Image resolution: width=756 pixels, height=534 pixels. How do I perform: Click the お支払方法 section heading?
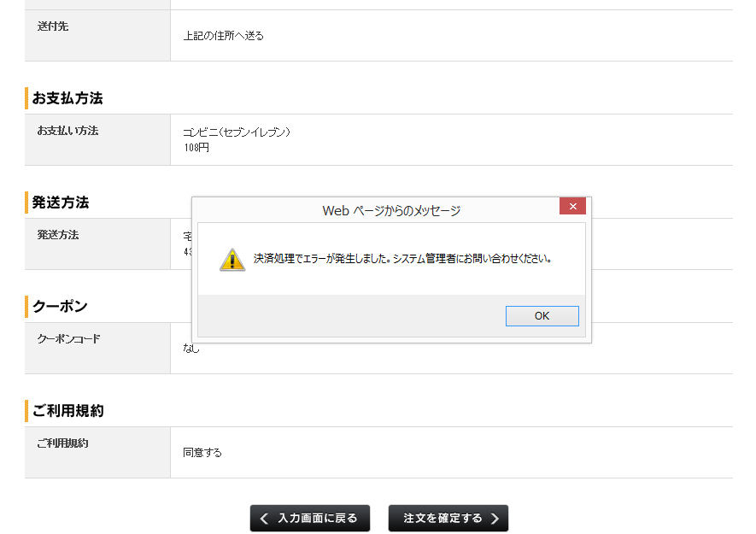tap(67, 98)
